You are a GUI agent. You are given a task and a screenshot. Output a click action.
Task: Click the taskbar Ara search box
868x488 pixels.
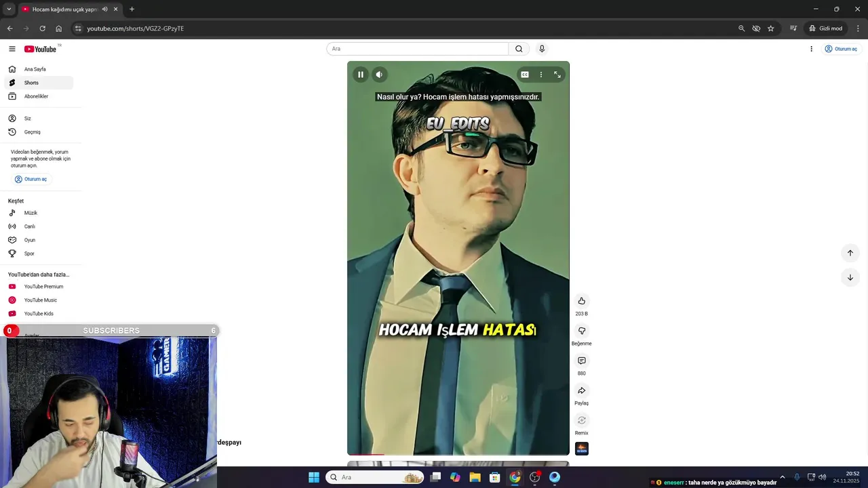point(374,477)
